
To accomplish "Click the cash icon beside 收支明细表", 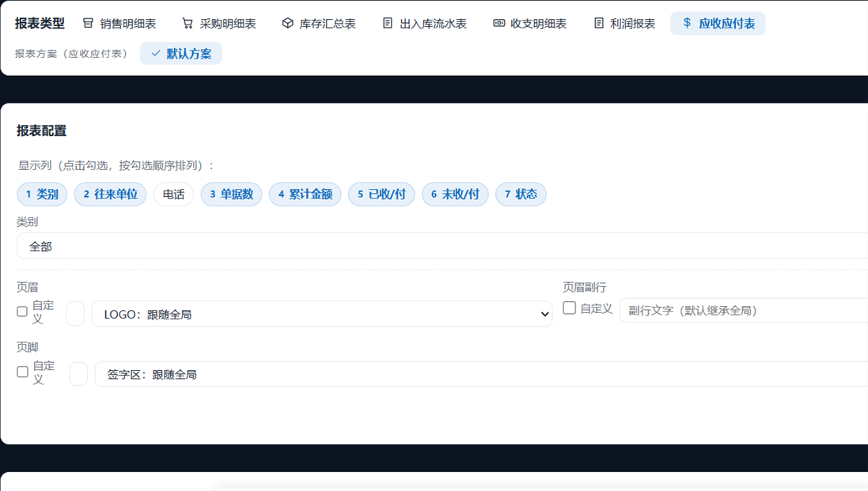I will (x=498, y=23).
